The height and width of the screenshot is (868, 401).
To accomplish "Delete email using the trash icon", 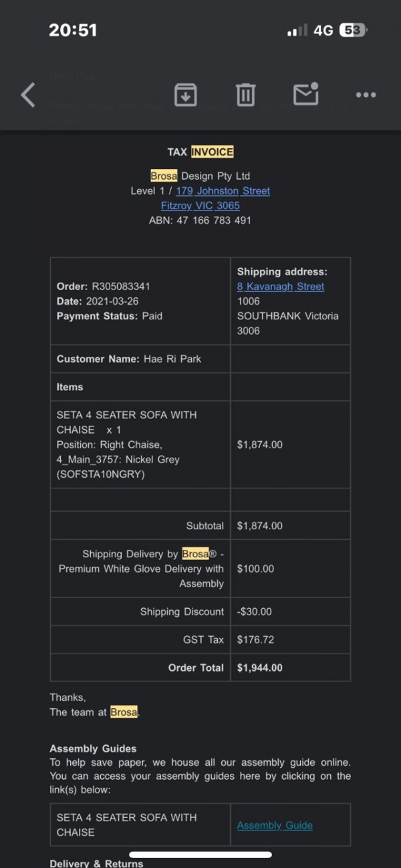I will tap(246, 95).
